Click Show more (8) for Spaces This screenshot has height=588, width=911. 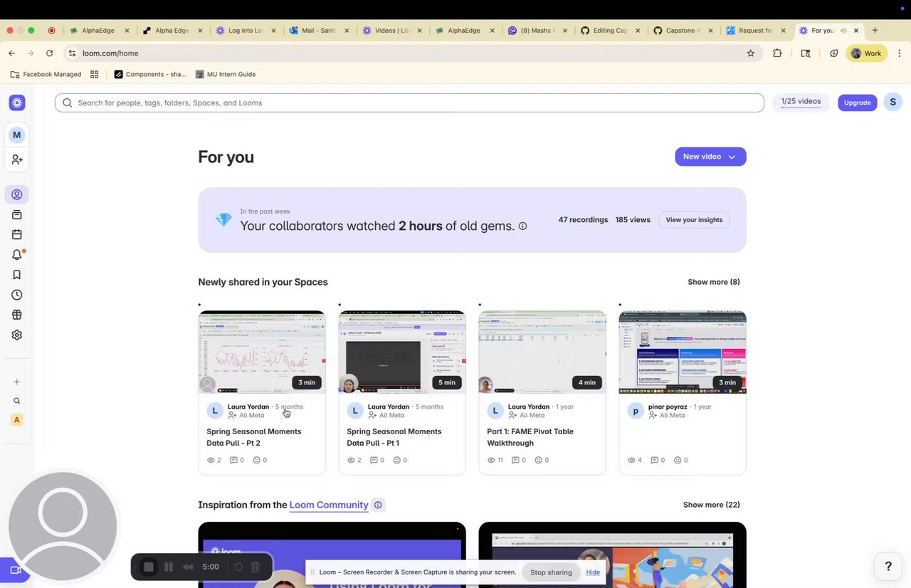[x=713, y=282]
